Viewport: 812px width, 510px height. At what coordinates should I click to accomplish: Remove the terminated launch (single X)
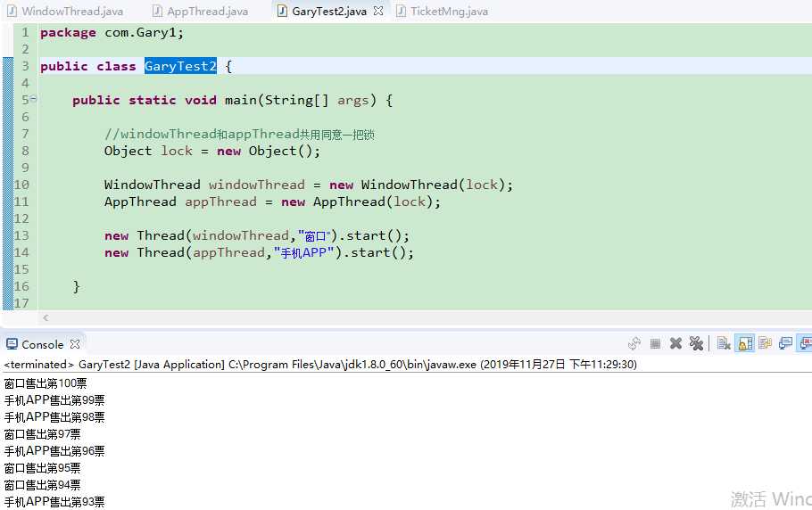tap(675, 343)
